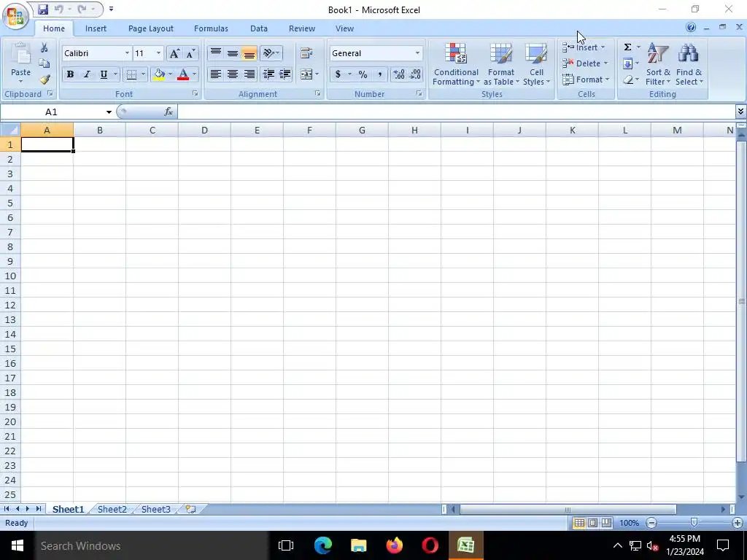This screenshot has height=560, width=747.
Task: Apply Top Align to cell
Action: 216,52
